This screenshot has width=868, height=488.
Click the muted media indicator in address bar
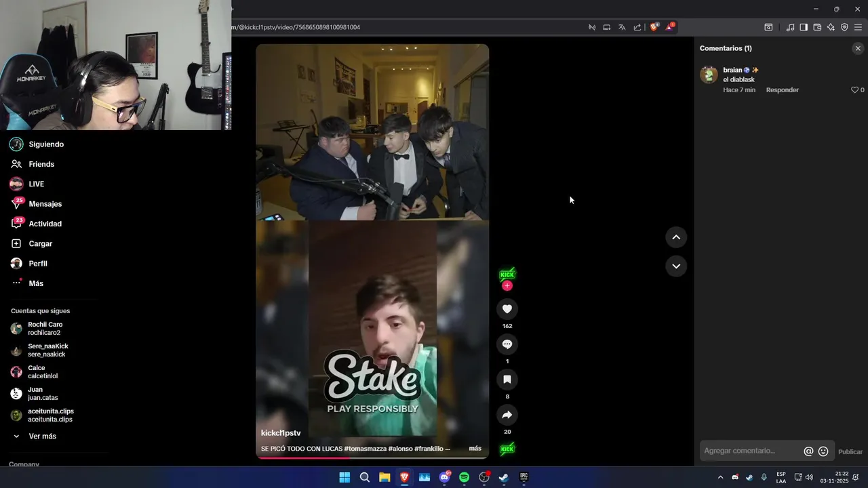[592, 27]
